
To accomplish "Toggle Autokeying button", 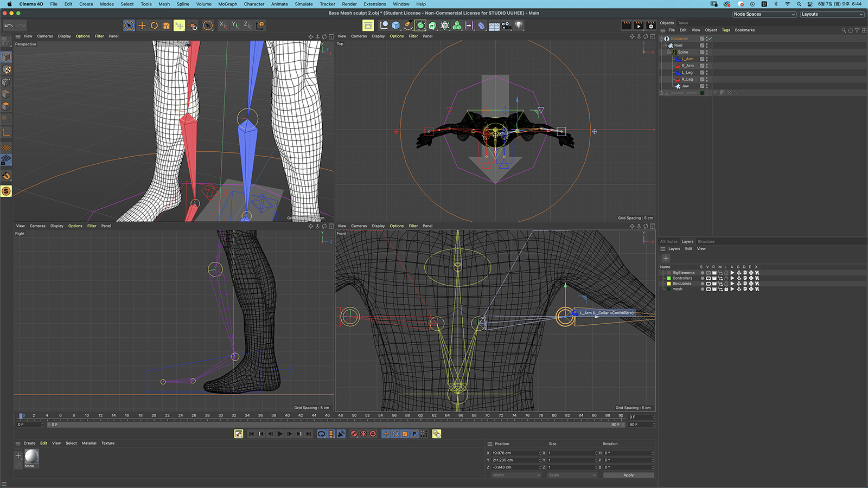I will pyautogui.click(x=363, y=434).
